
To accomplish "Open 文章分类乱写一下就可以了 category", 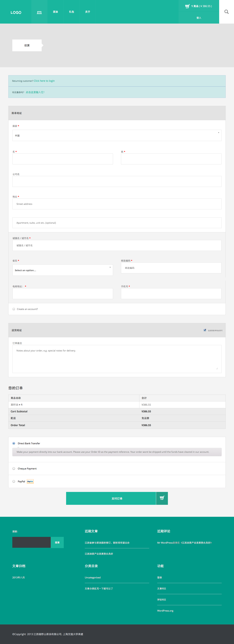I will 99,589.
